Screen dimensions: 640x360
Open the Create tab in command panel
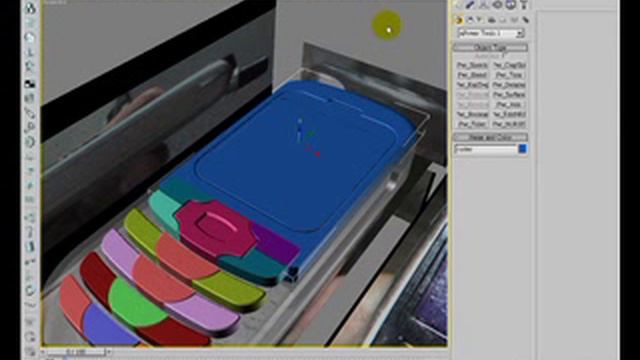coord(458,5)
